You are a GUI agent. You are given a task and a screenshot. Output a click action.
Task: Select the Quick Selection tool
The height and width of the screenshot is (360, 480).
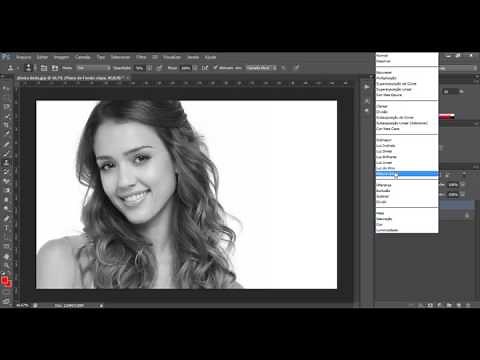tap(6, 116)
